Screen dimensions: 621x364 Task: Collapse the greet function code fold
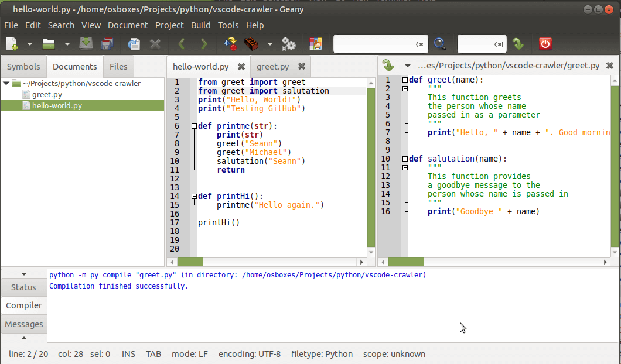click(x=405, y=80)
